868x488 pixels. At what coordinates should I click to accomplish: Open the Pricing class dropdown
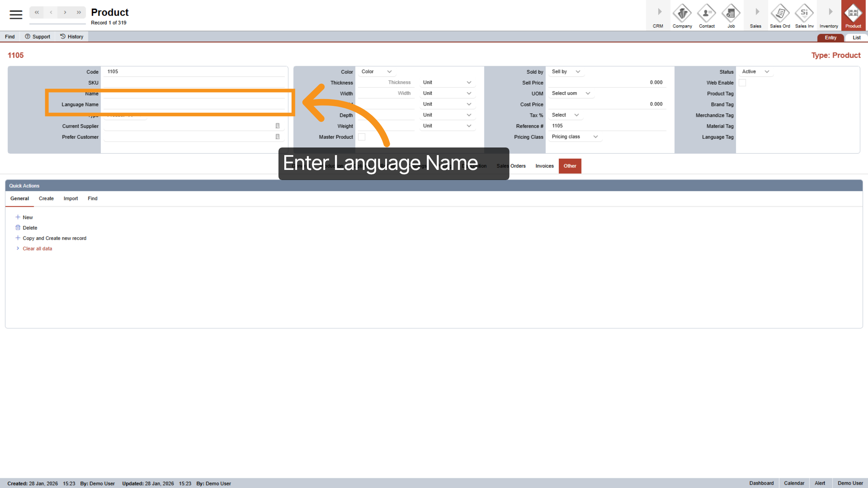(x=574, y=137)
